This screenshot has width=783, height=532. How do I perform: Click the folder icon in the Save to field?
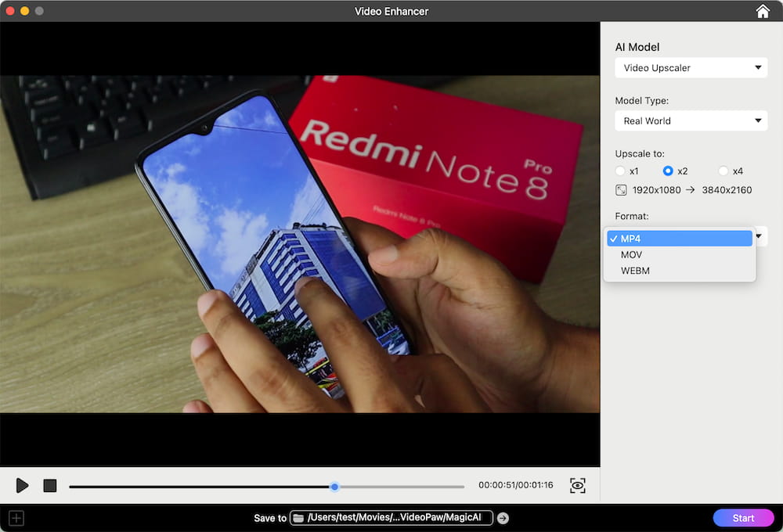point(299,517)
